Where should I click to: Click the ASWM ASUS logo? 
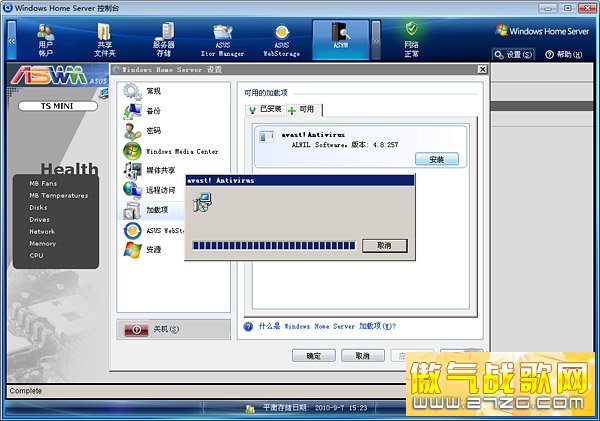click(59, 75)
